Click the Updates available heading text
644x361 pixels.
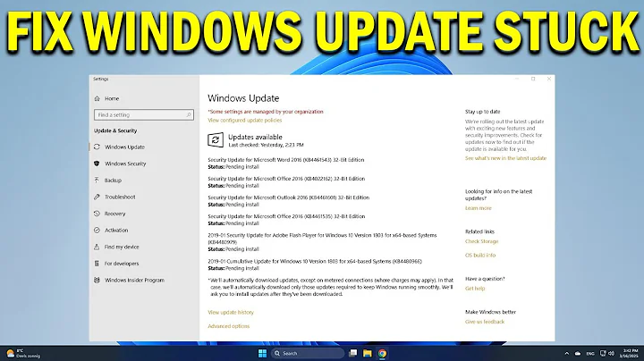pyautogui.click(x=255, y=137)
